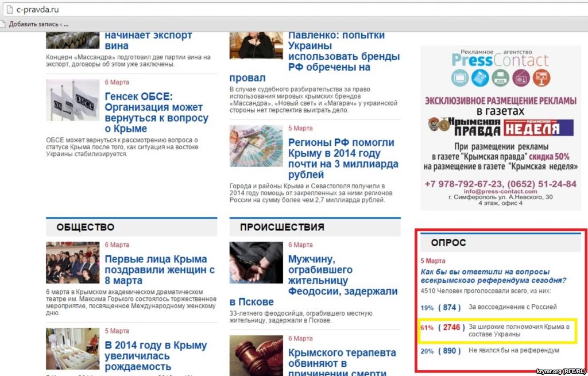Open the ОБЩЕСТВО section heading
Screen dimensions: 588x376
pyautogui.click(x=85, y=227)
